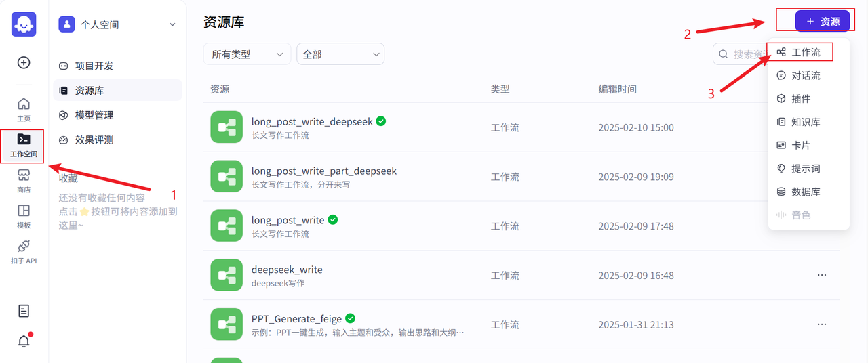This screenshot has width=868, height=363.
Task: Click the Coze logo icon
Action: (24, 24)
